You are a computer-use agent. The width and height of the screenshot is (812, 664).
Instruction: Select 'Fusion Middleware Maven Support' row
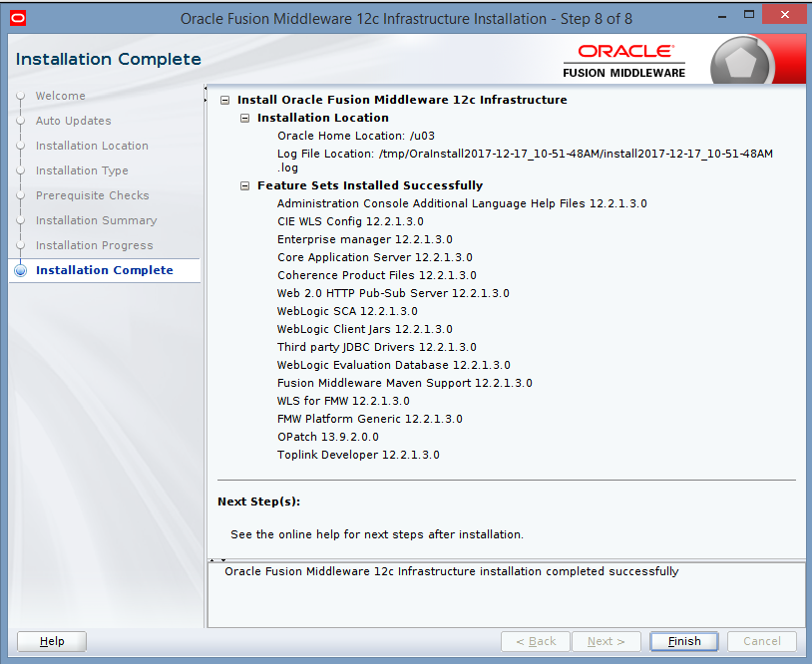tap(405, 383)
